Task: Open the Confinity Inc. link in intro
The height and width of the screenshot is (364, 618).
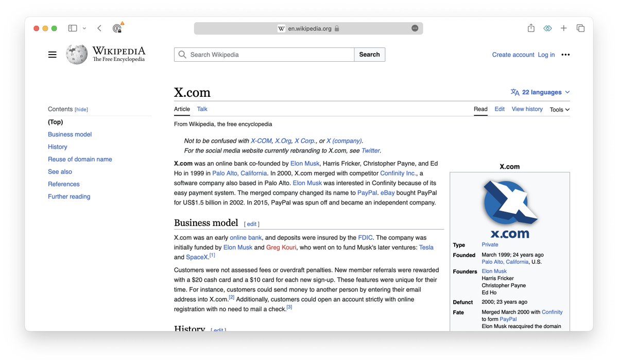Action: [398, 174]
